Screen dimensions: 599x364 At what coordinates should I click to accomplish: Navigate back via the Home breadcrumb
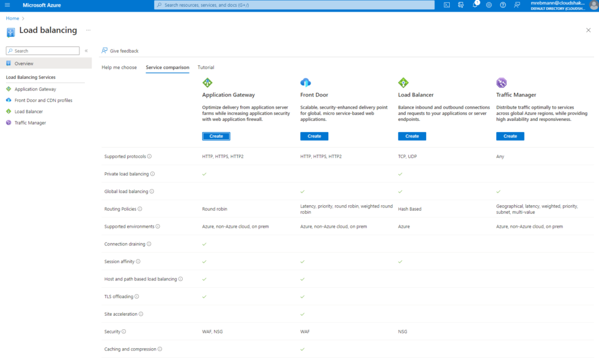point(12,18)
